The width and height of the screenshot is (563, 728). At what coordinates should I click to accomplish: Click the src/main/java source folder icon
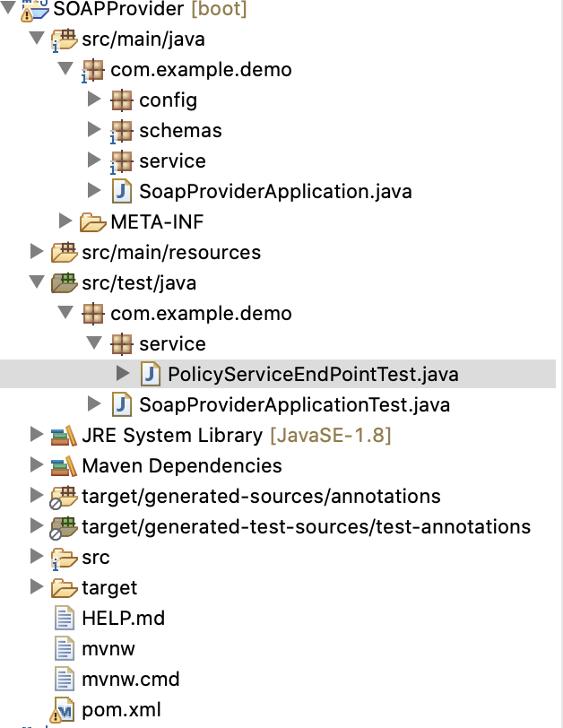(x=63, y=39)
